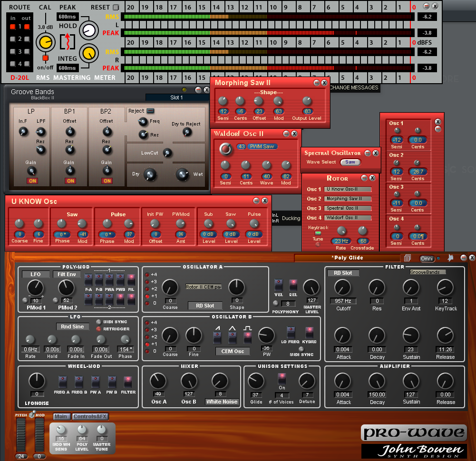Select the sawtooth waveform switch in Oscillator B
Screen dimensions: 476x461
[217, 338]
